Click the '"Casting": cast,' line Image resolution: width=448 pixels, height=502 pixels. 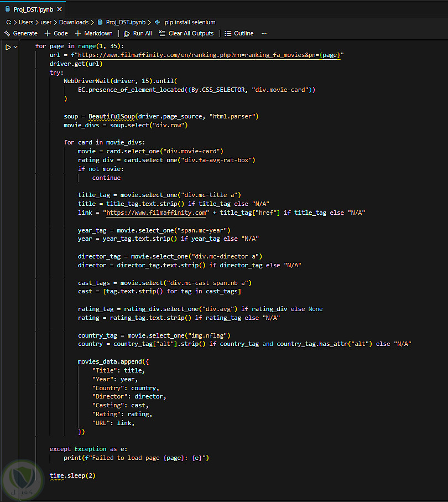pos(121,405)
